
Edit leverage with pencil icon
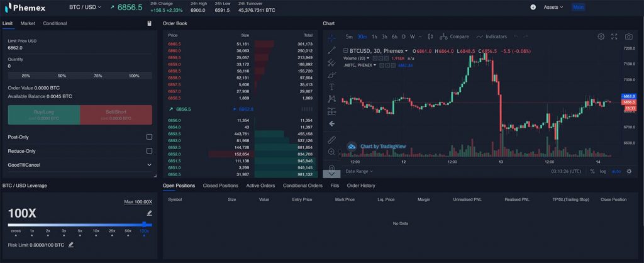(150, 213)
